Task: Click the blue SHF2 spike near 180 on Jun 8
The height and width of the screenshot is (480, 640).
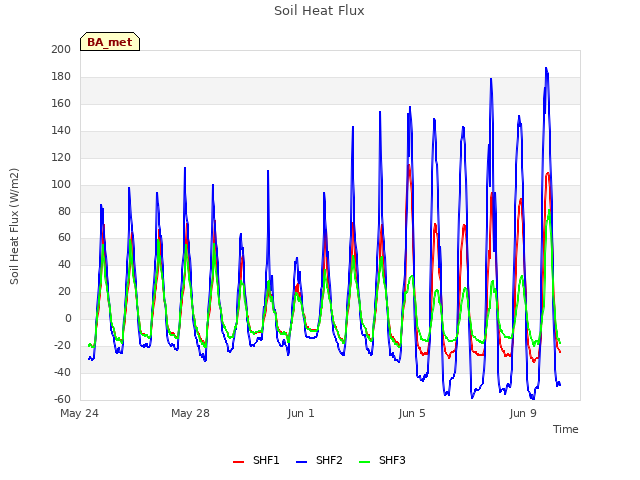Action: tap(491, 79)
